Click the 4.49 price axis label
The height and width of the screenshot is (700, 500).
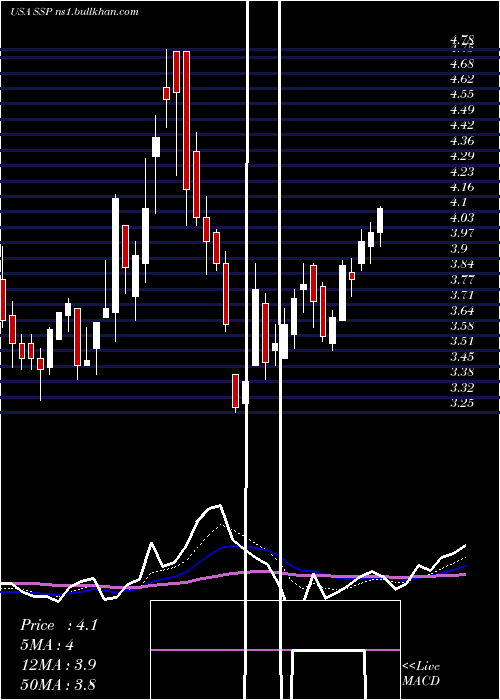point(462,110)
